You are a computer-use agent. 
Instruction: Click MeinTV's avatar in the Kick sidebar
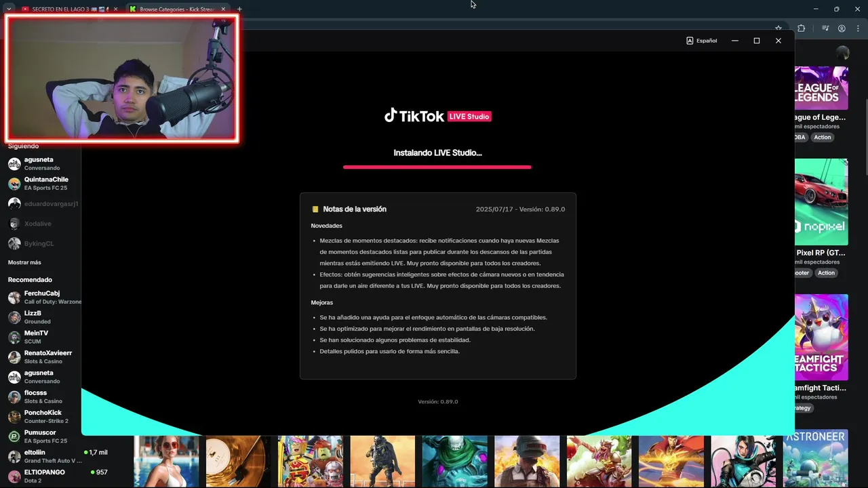click(14, 337)
